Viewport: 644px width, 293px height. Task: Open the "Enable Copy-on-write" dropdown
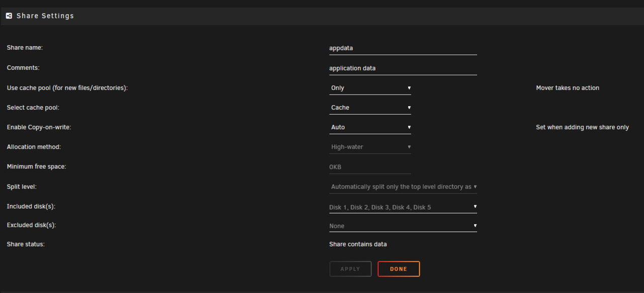point(370,127)
